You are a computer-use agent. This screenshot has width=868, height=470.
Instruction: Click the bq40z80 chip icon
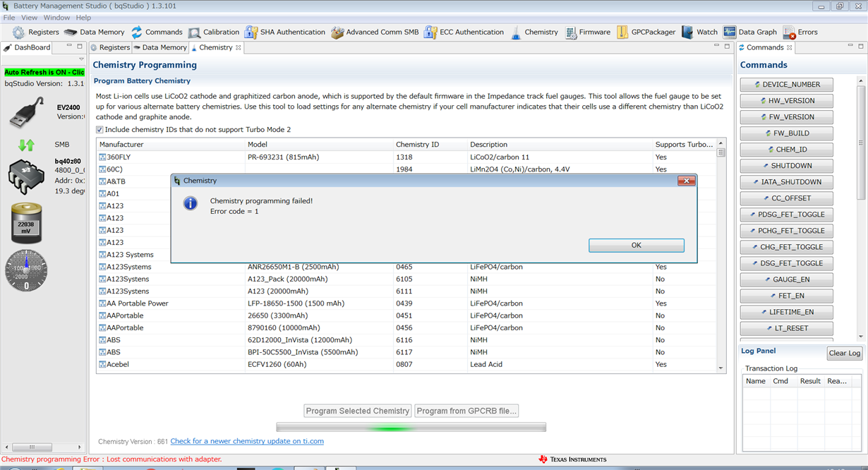(x=26, y=177)
